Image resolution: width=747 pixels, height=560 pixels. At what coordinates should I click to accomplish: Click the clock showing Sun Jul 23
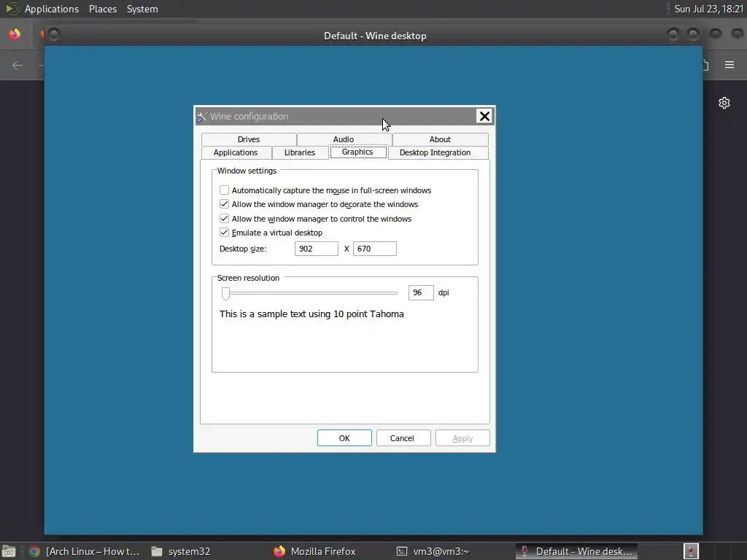[x=709, y=9]
